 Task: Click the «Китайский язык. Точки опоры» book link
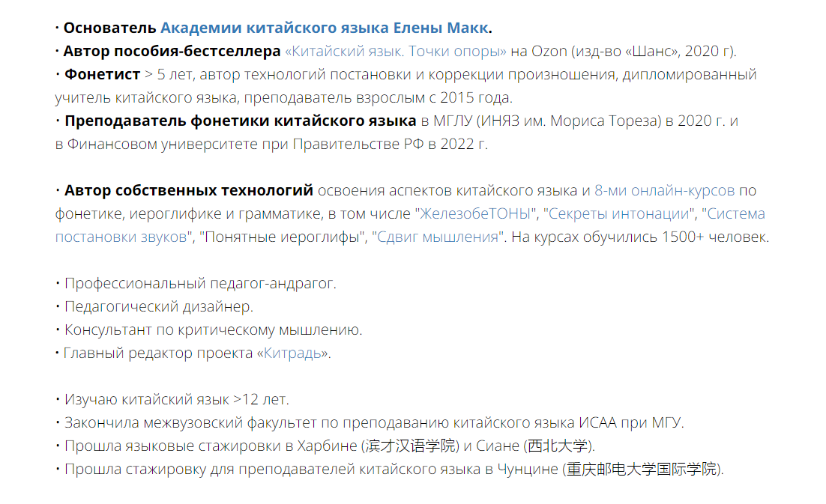point(396,52)
